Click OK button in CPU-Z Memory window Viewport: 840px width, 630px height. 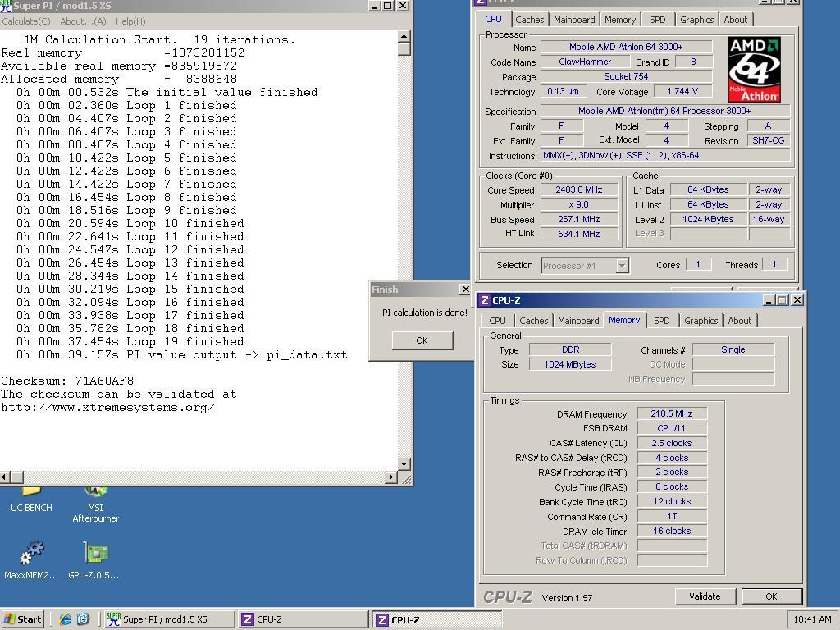[771, 596]
